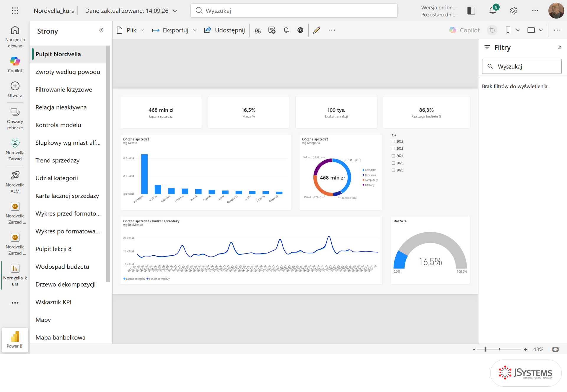Open the Plik dropdown menu

tap(131, 30)
